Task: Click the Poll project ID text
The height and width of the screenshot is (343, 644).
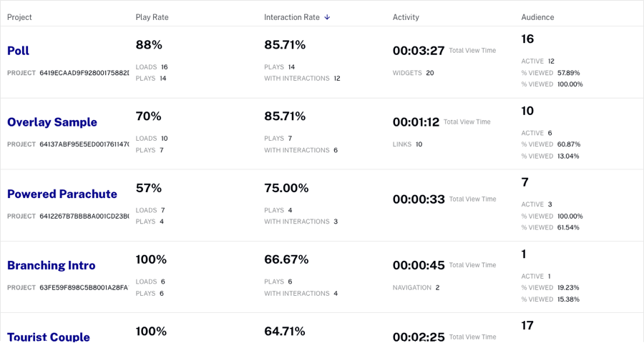Action: (x=84, y=73)
